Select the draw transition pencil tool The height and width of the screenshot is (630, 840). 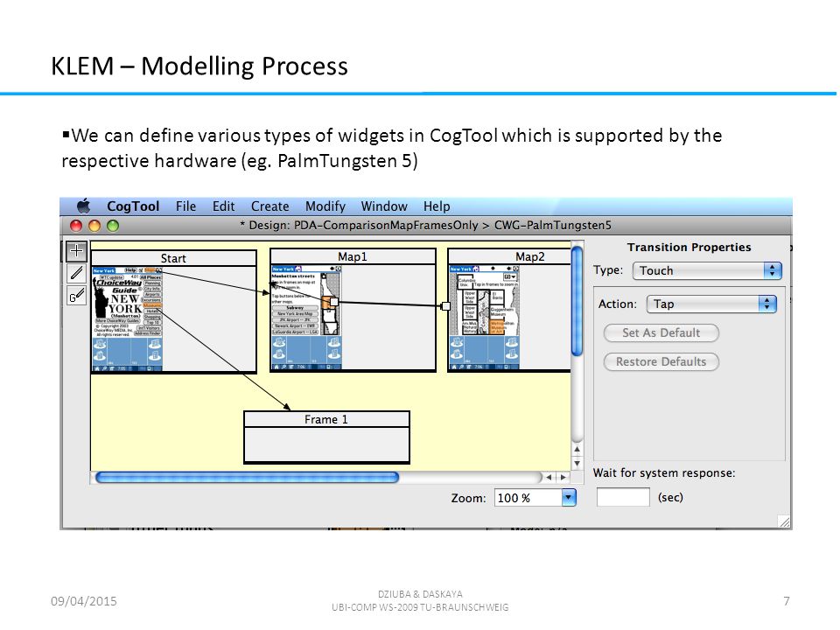click(x=77, y=273)
